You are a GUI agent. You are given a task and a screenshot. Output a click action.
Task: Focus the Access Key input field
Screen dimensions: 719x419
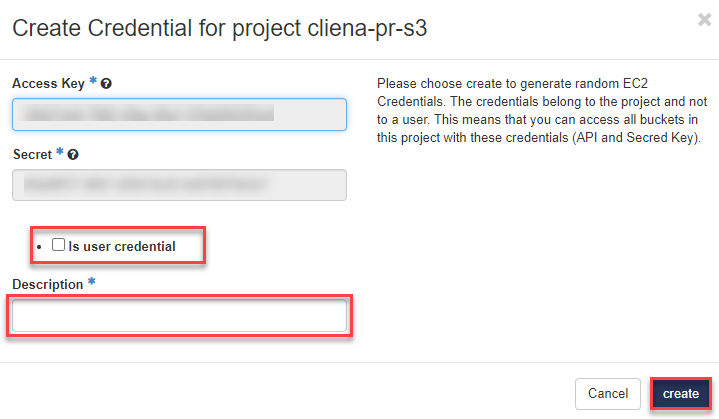point(179,114)
